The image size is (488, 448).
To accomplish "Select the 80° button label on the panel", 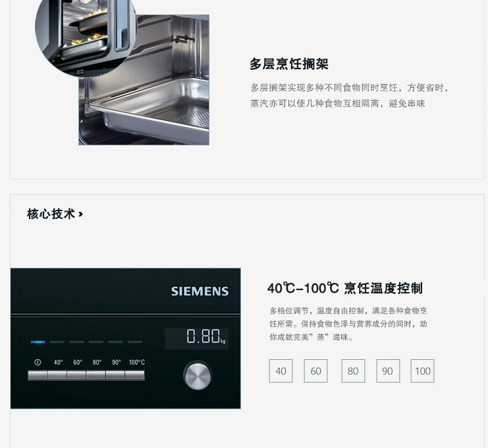I will point(97,362).
